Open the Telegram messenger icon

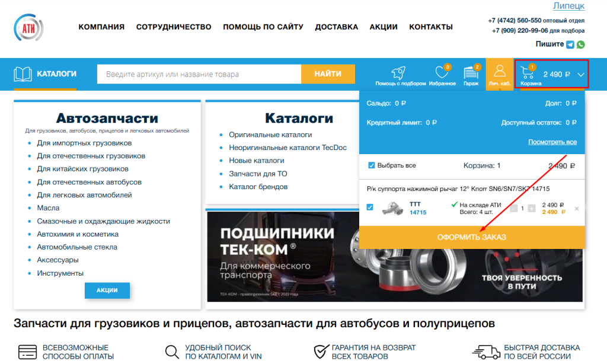570,44
